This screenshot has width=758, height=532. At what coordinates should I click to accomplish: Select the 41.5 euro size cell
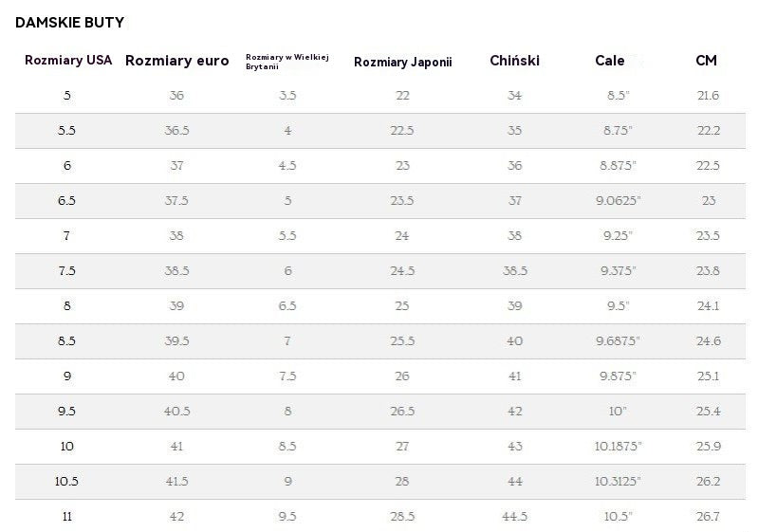(x=176, y=482)
